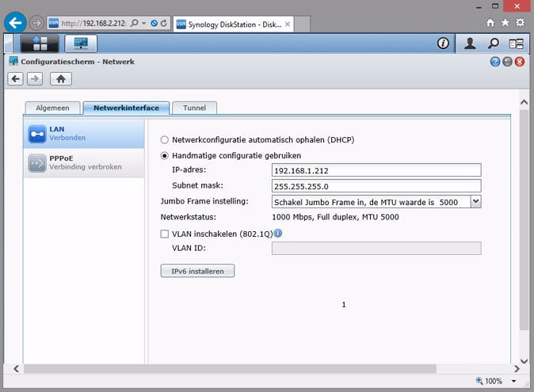The width and height of the screenshot is (534, 392).
Task: Click the DSM search magnifier icon
Action: [493, 44]
